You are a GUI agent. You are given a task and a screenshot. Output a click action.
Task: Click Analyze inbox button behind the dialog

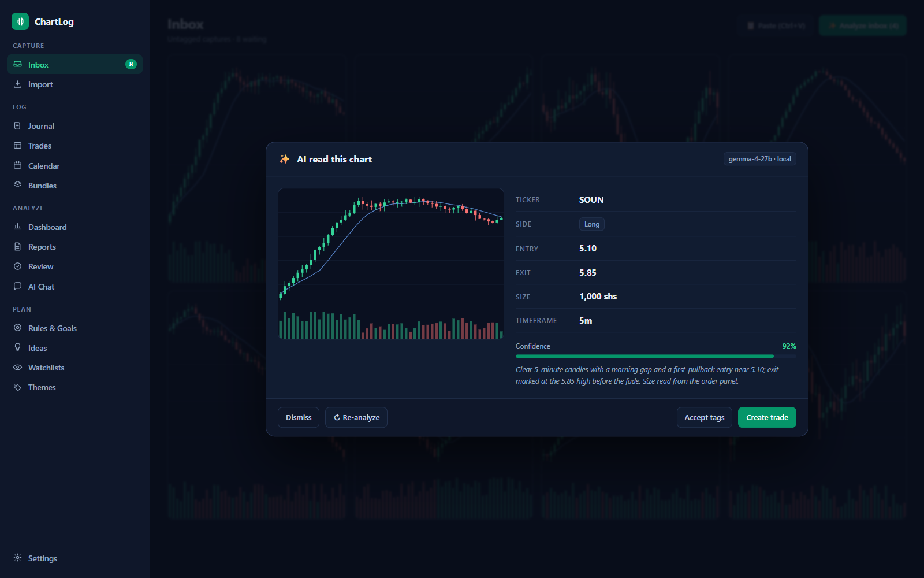click(863, 25)
